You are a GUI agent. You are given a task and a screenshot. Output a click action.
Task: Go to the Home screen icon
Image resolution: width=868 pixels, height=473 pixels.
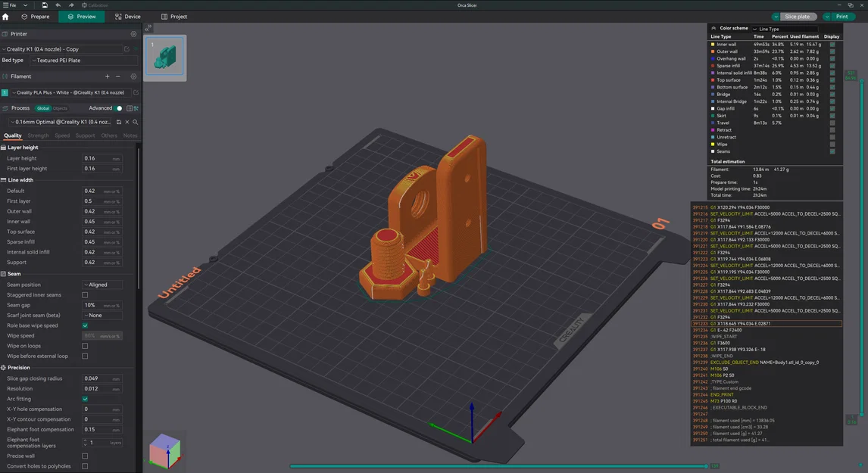coord(5,17)
